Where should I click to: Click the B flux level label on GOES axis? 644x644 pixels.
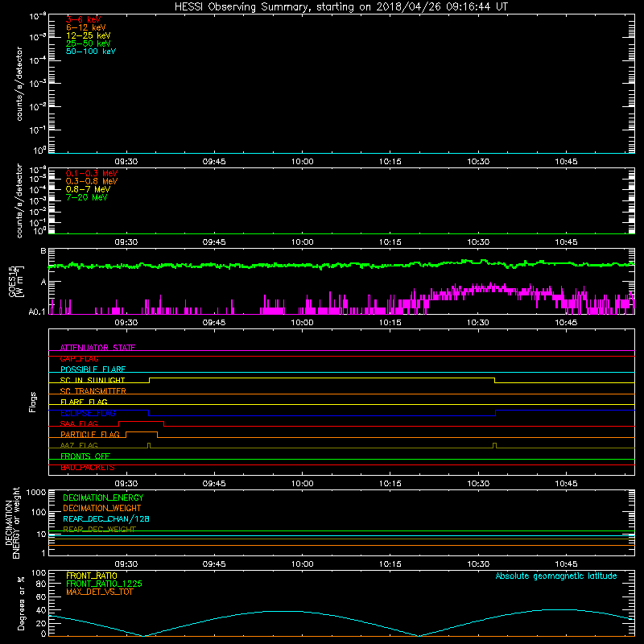pos(43,251)
